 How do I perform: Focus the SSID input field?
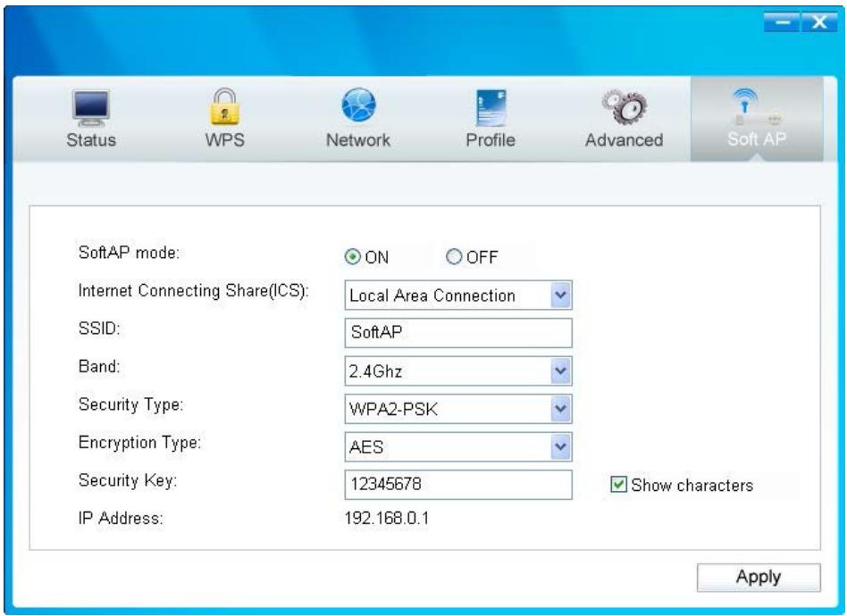tap(458, 333)
